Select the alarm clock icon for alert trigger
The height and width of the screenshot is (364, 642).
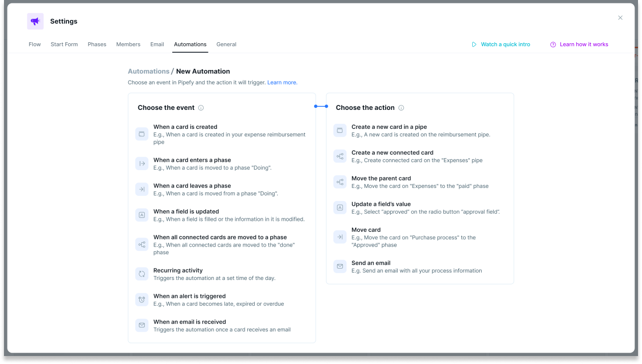coord(142,300)
